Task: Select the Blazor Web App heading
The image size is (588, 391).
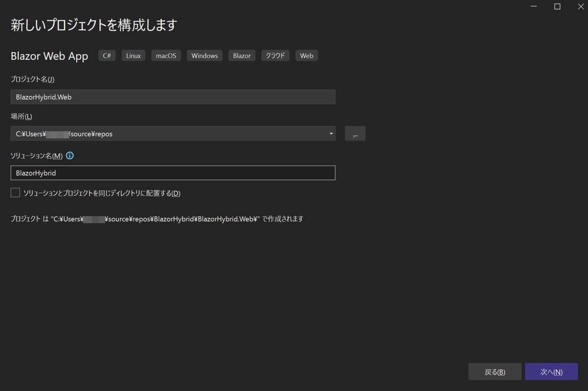Action: (49, 56)
